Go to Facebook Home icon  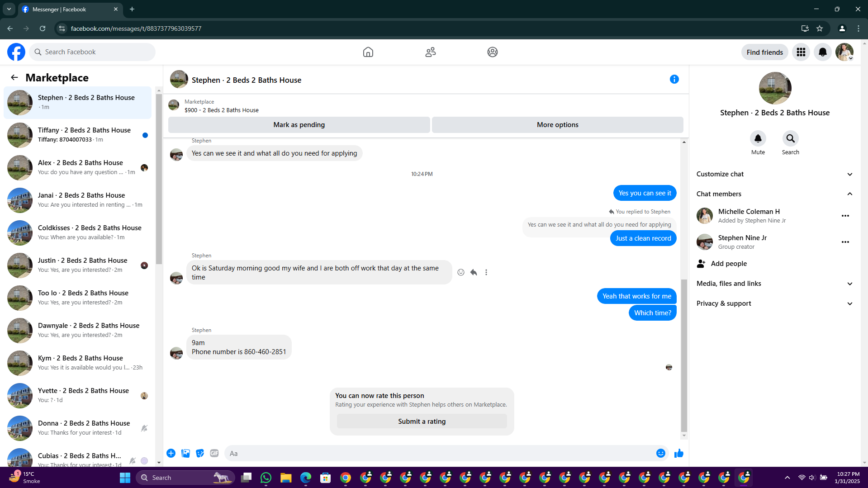click(x=368, y=52)
